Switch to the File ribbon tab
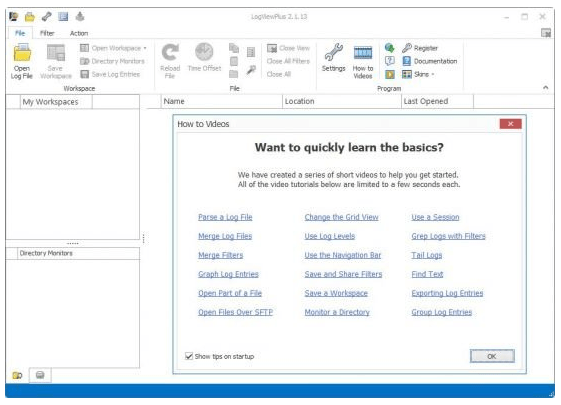 click(x=20, y=33)
